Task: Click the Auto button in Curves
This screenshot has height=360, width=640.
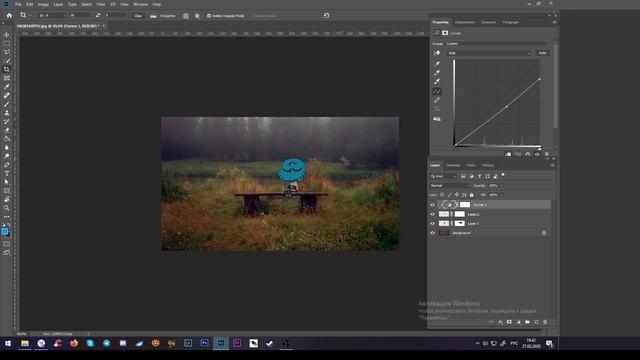Action: click(542, 53)
